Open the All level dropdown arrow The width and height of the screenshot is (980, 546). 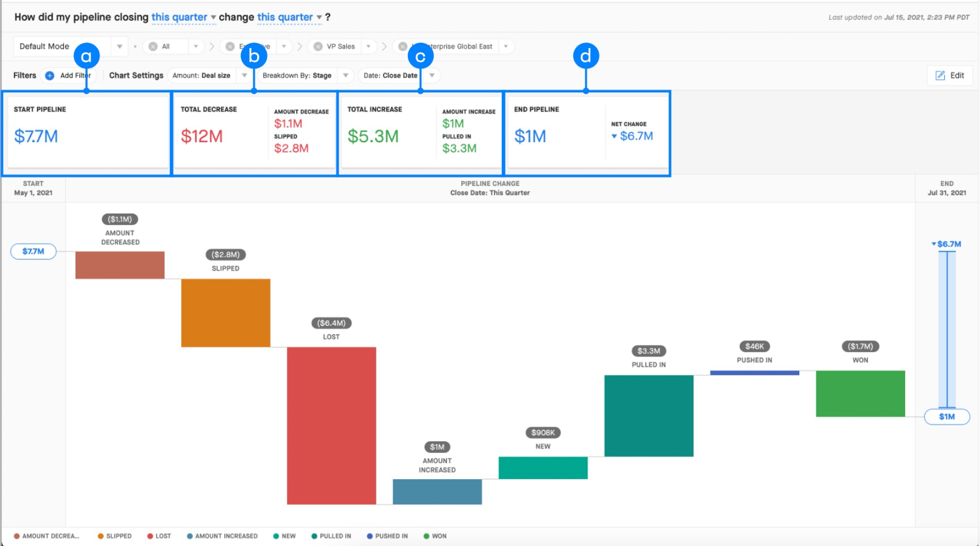coord(196,46)
